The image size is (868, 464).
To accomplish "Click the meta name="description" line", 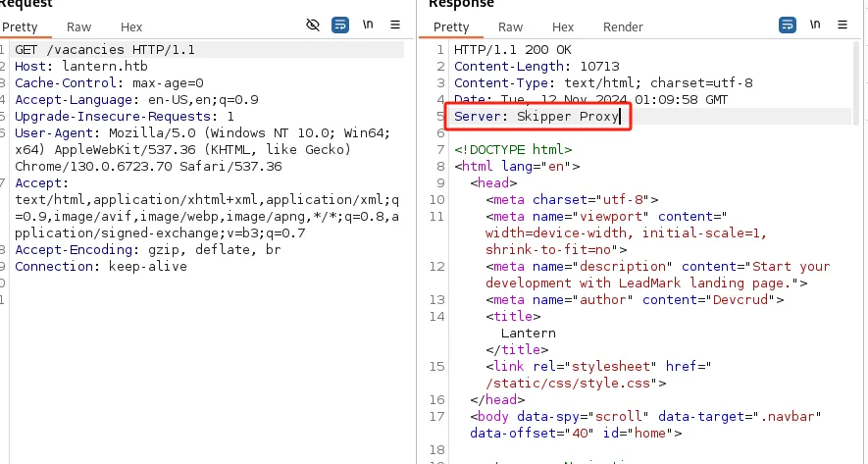I will (x=658, y=266).
